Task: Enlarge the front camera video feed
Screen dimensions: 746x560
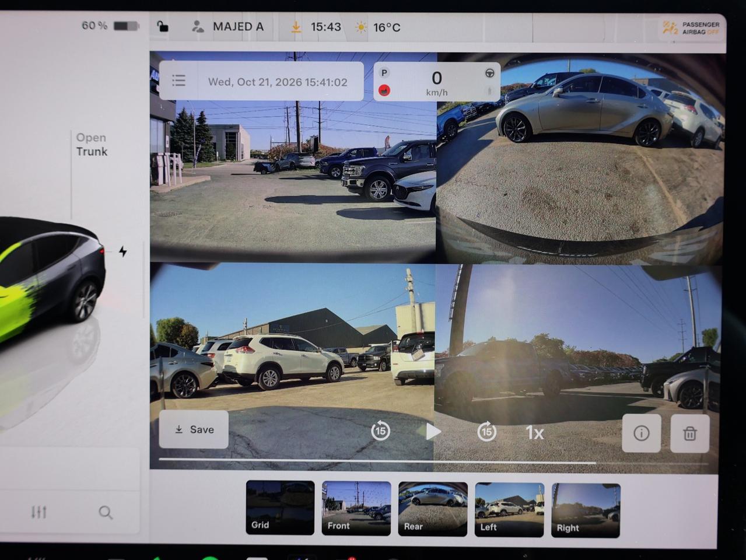Action: coord(293,156)
